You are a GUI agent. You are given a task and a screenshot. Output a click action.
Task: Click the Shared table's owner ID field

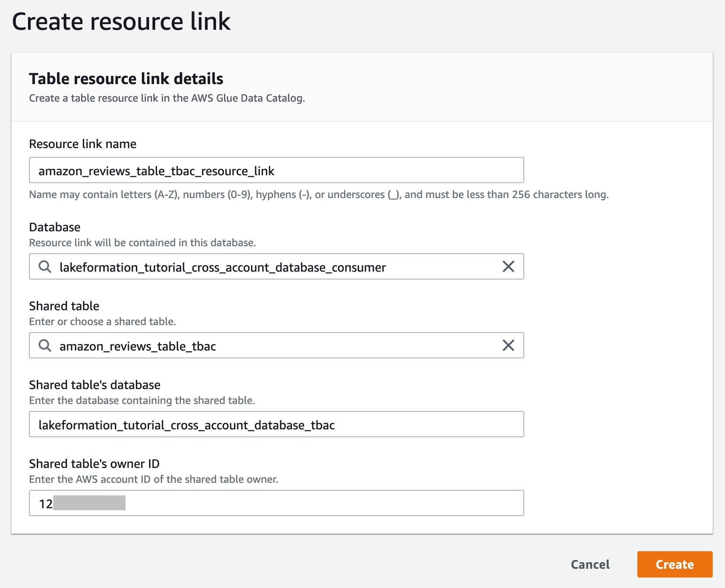[x=277, y=503]
